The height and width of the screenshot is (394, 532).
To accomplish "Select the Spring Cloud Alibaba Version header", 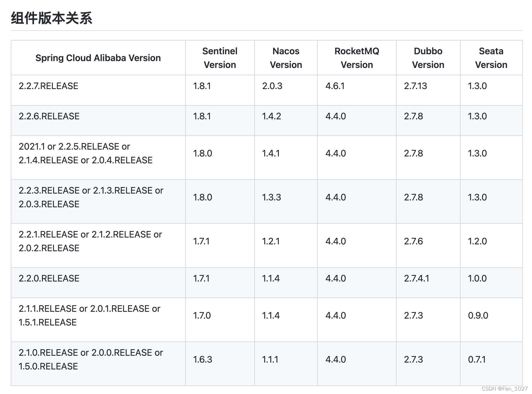I will [x=98, y=58].
